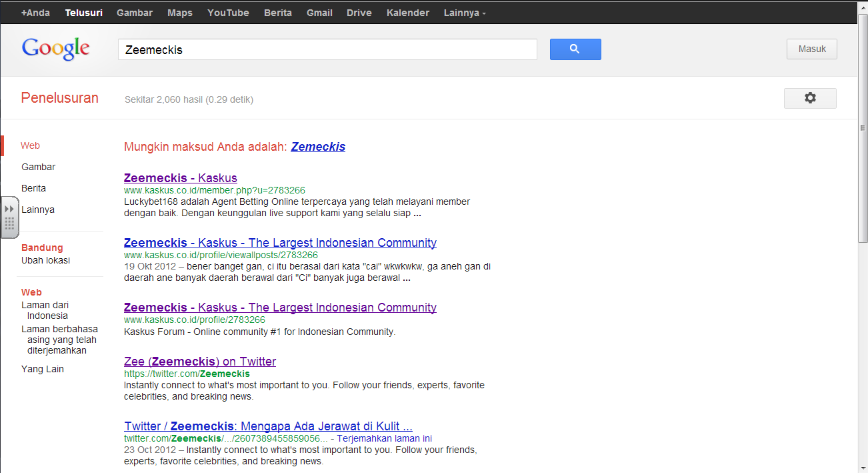
Task: Click the URL www.kaskus.co.id/member.php?u=2783266
Action: coord(215,190)
